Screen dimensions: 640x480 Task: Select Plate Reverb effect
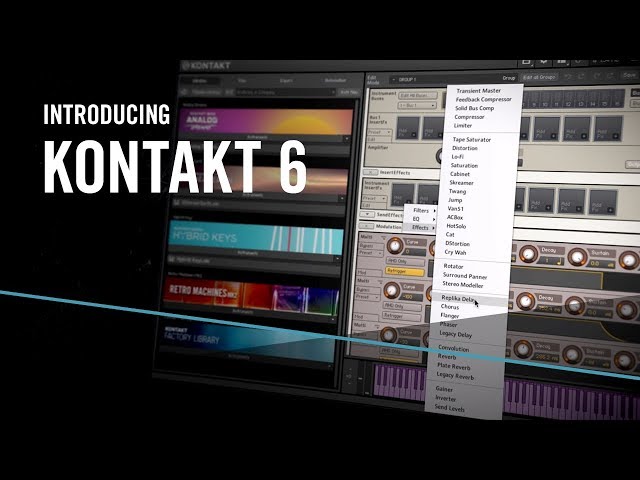[453, 367]
